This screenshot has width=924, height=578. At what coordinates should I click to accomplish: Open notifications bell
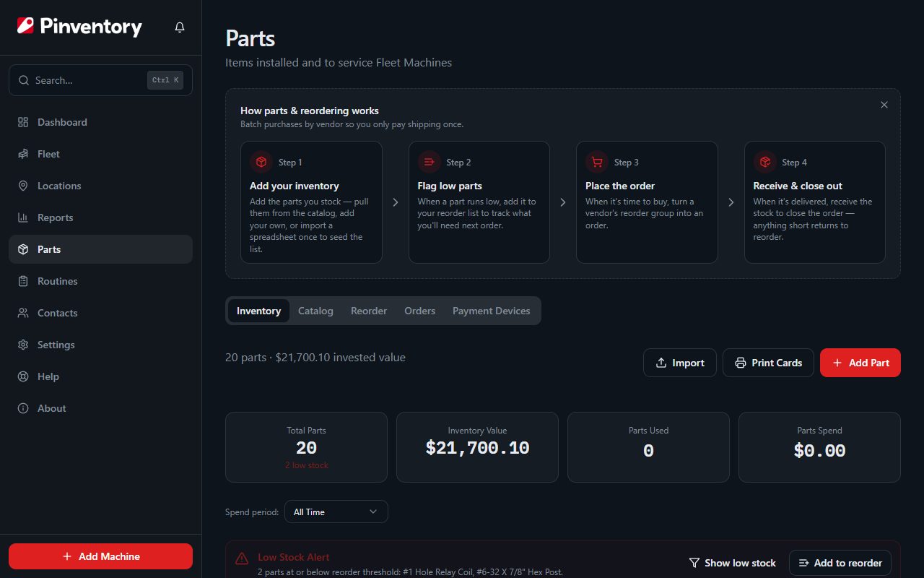(180, 27)
